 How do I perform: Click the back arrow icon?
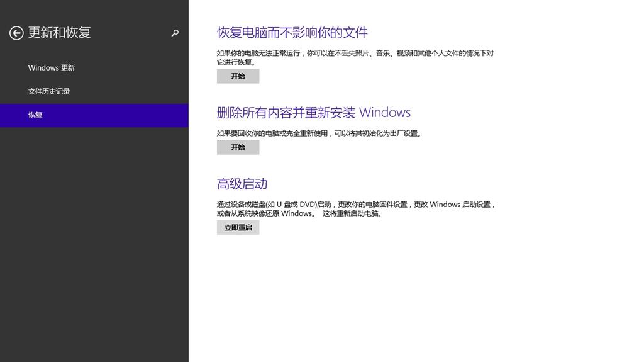[x=16, y=33]
